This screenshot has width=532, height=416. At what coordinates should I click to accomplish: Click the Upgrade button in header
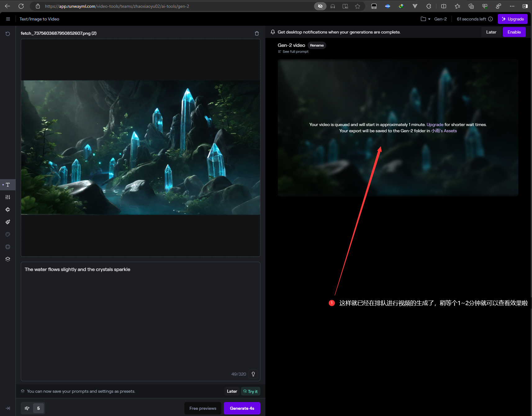pos(513,19)
